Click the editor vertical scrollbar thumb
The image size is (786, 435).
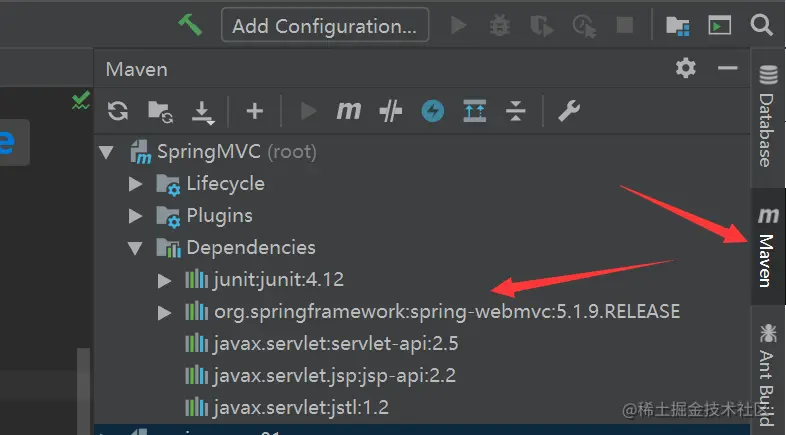[84, 391]
